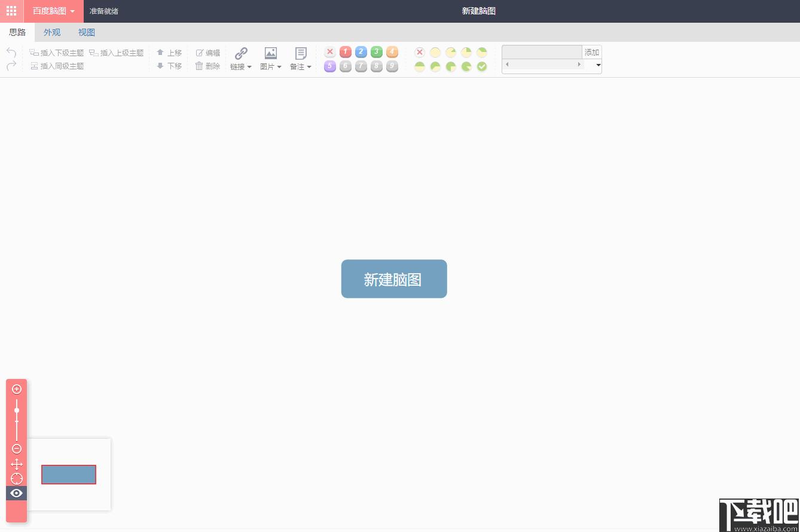Expand the 备注 dropdown
Viewport: 800px width, 532px height.
click(301, 67)
